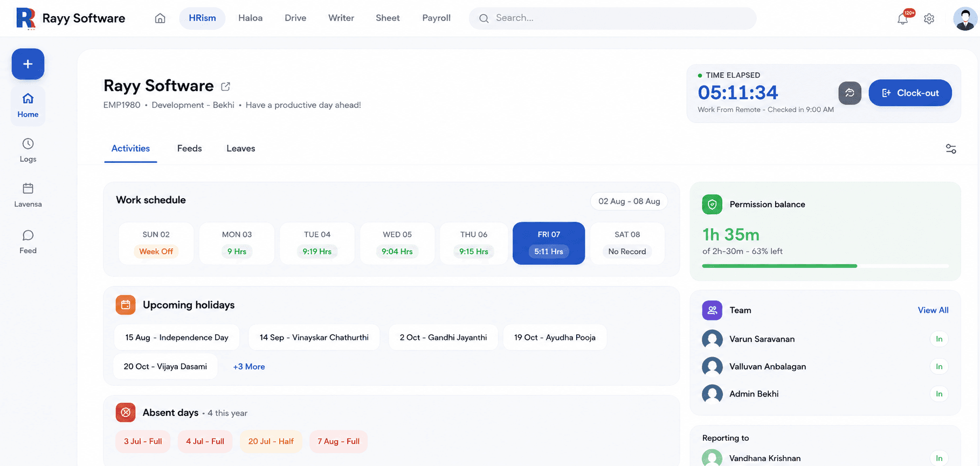Click the 1h 35m balance value

[x=731, y=235]
